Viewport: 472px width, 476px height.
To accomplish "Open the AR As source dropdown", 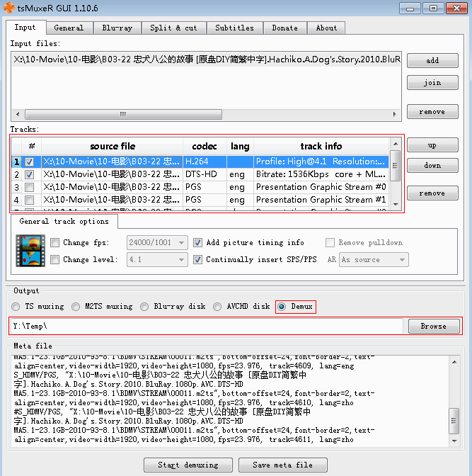I will pyautogui.click(x=374, y=260).
